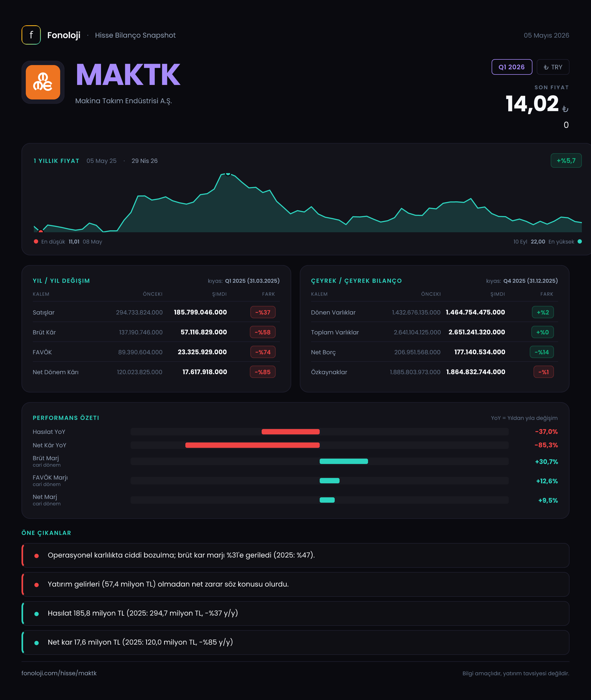The height and width of the screenshot is (700, 591).
Task: Click the Net Marj teal bar
Action: coord(327,500)
